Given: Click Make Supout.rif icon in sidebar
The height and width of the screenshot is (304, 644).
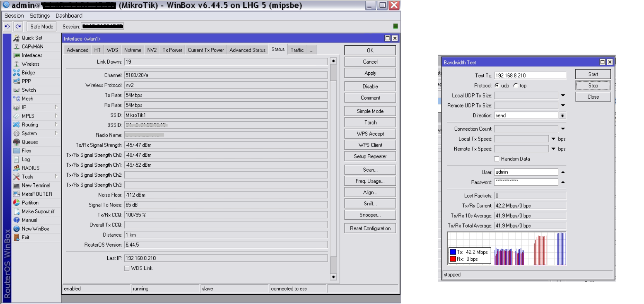Looking at the screenshot, I should (x=16, y=211).
